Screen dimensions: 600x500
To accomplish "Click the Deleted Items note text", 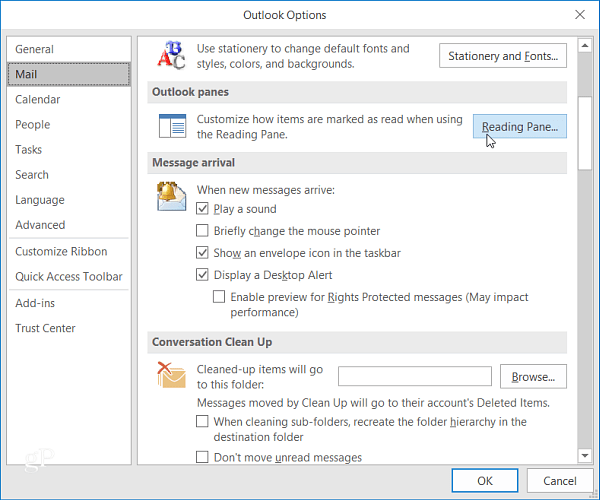I will click(373, 403).
